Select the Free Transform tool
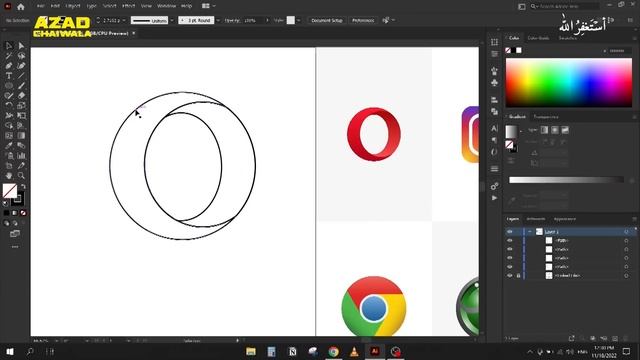Image resolution: width=640 pixels, height=360 pixels. point(21,116)
